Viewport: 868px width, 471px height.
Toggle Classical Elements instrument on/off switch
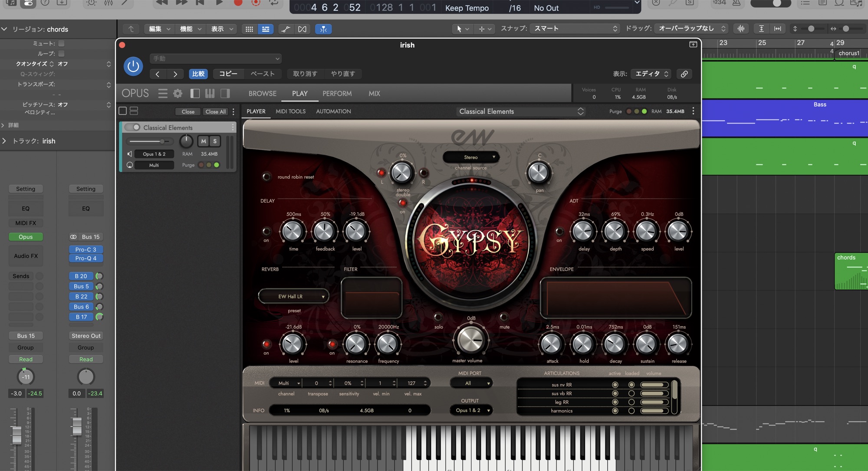(132, 128)
